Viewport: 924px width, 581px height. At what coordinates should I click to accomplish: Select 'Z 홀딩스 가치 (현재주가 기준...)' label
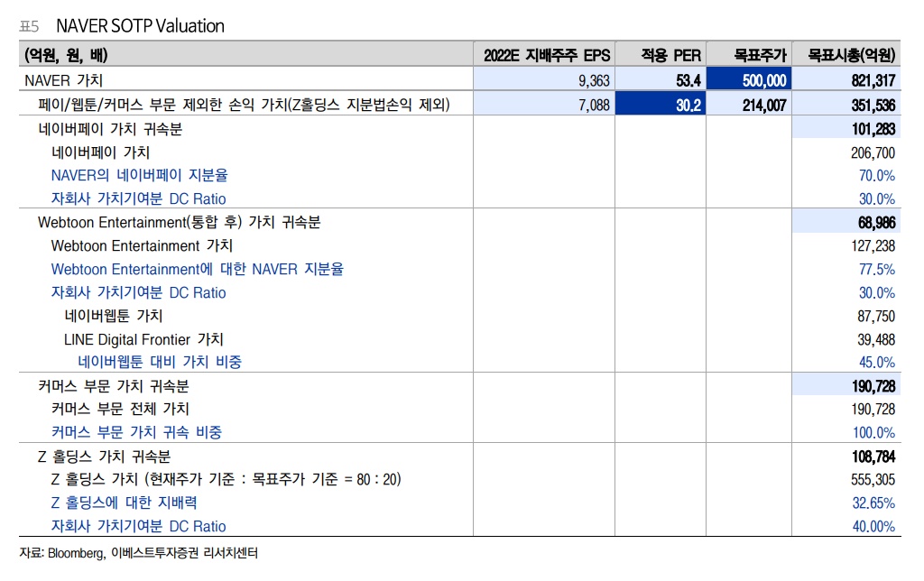point(226,479)
